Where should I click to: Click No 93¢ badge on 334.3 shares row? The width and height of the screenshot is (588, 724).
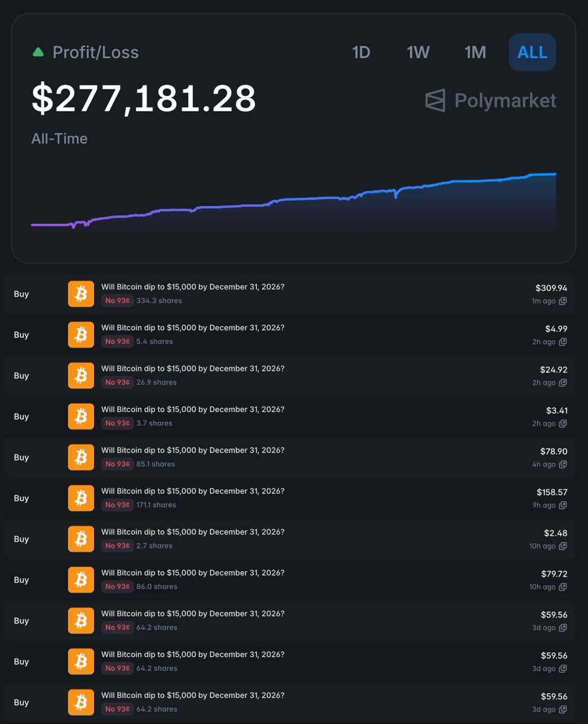118,300
